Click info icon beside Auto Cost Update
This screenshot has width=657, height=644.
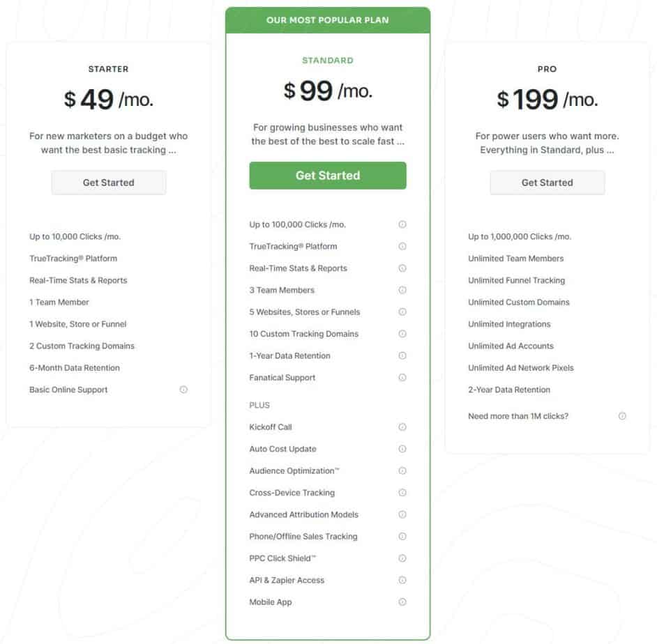click(x=402, y=449)
